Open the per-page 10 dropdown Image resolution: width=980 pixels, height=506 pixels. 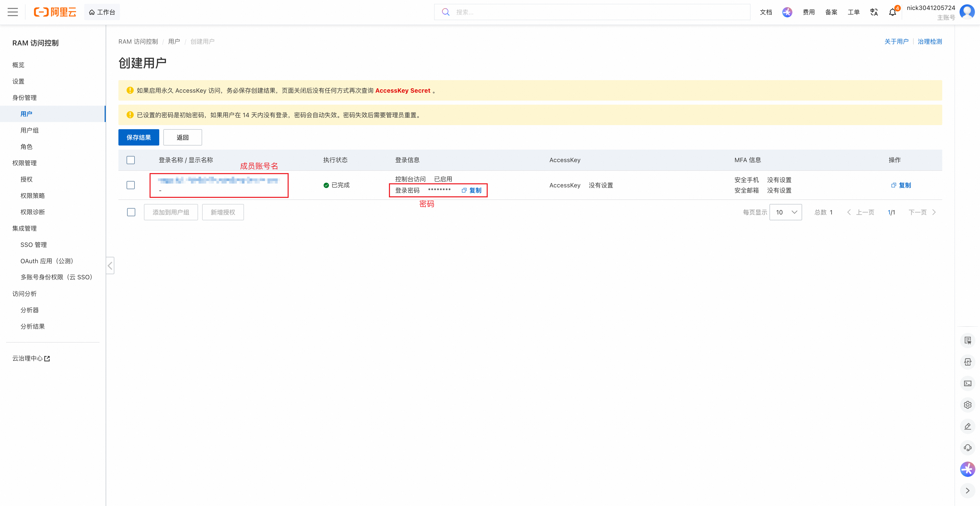pos(785,212)
